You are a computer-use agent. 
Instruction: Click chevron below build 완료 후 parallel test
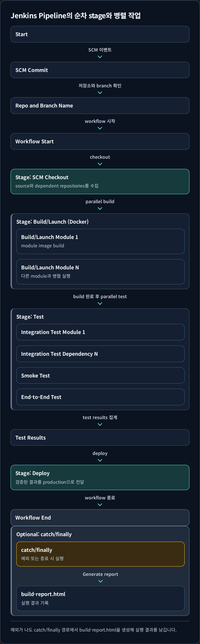coord(100,304)
